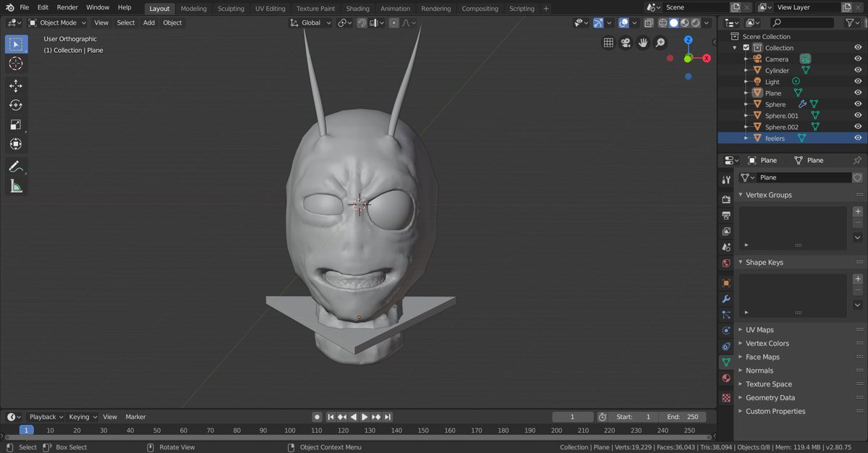Open the Object Constraints properties tab
The height and width of the screenshot is (453, 868).
click(726, 347)
